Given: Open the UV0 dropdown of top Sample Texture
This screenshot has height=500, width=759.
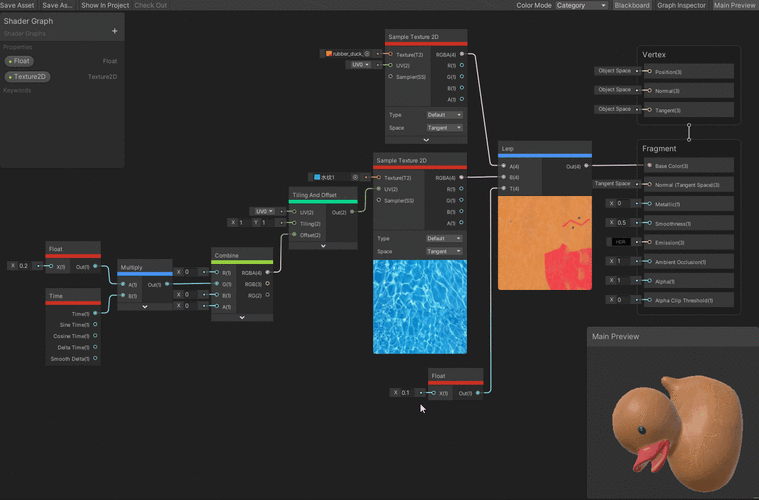Looking at the screenshot, I should pos(359,65).
